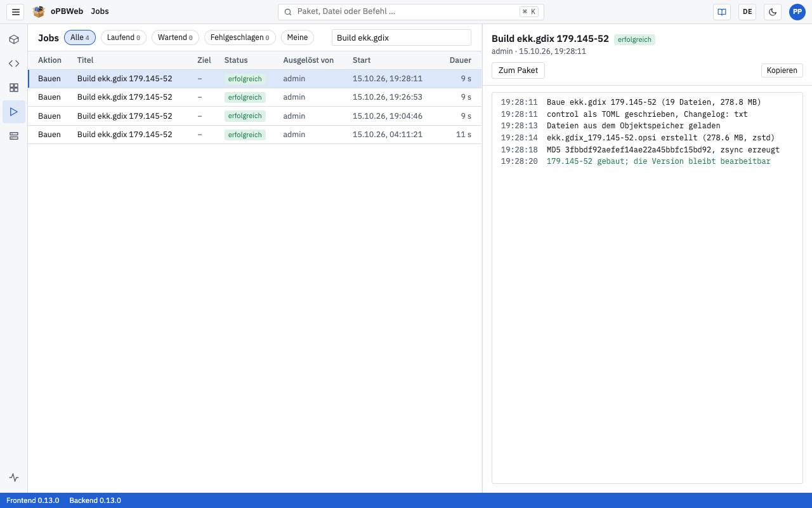812x508 pixels.
Task: Click the log line 'control als TOML geschrieben'
Action: 647,114
